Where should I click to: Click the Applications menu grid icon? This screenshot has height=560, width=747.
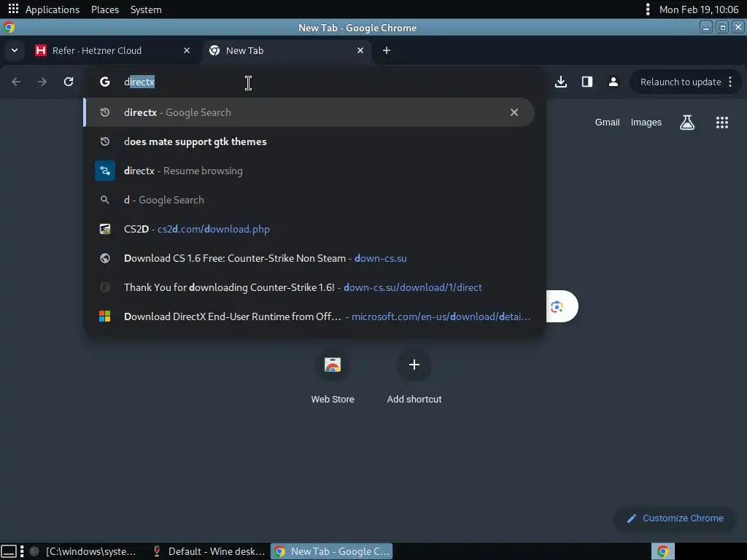pyautogui.click(x=13, y=9)
